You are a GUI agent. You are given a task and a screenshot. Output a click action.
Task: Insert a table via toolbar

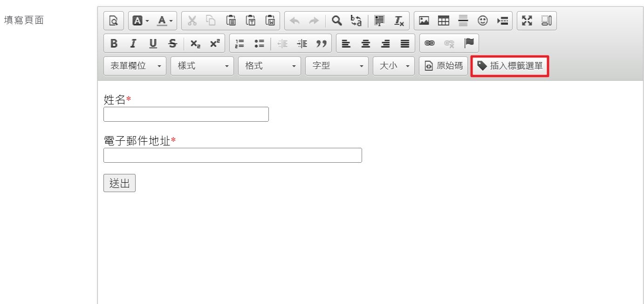[x=444, y=21]
